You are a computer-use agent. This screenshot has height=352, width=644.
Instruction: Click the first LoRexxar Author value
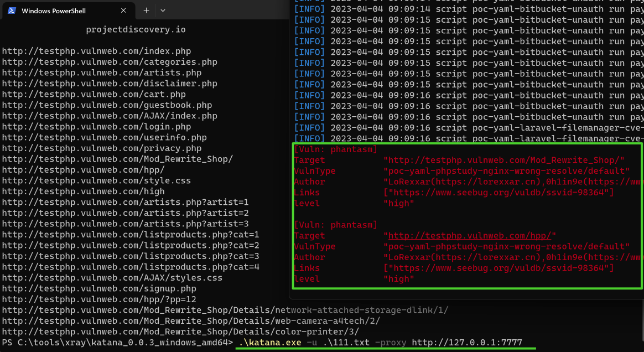click(512, 182)
